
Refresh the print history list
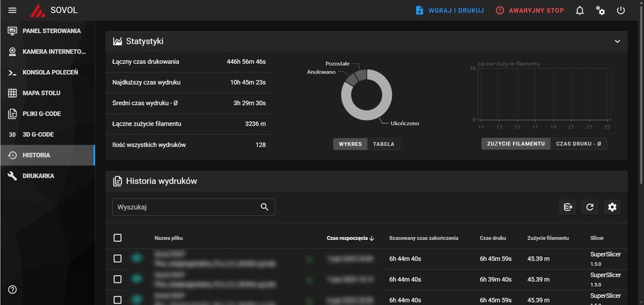coord(590,207)
